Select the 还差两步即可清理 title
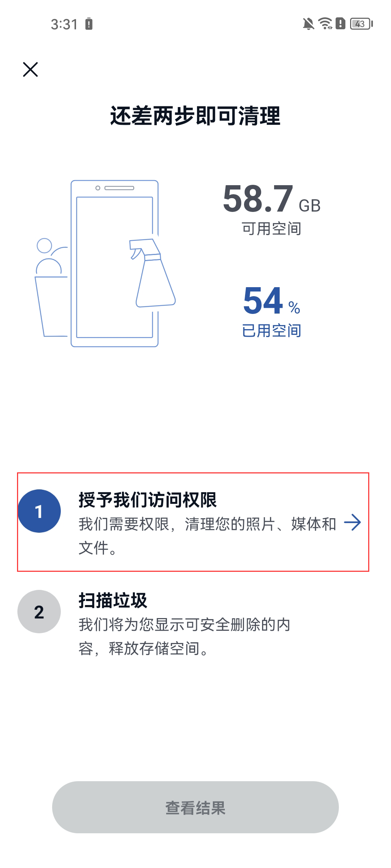The height and width of the screenshot is (868, 391). click(x=195, y=116)
